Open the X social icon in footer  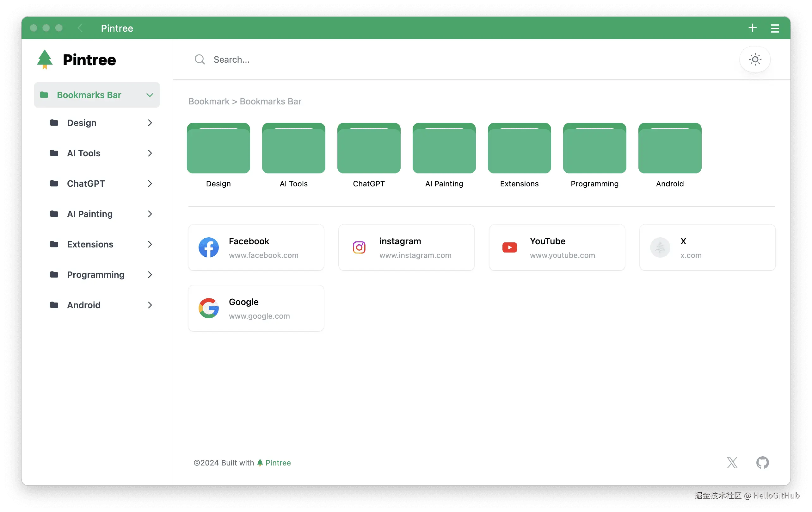[x=732, y=462]
